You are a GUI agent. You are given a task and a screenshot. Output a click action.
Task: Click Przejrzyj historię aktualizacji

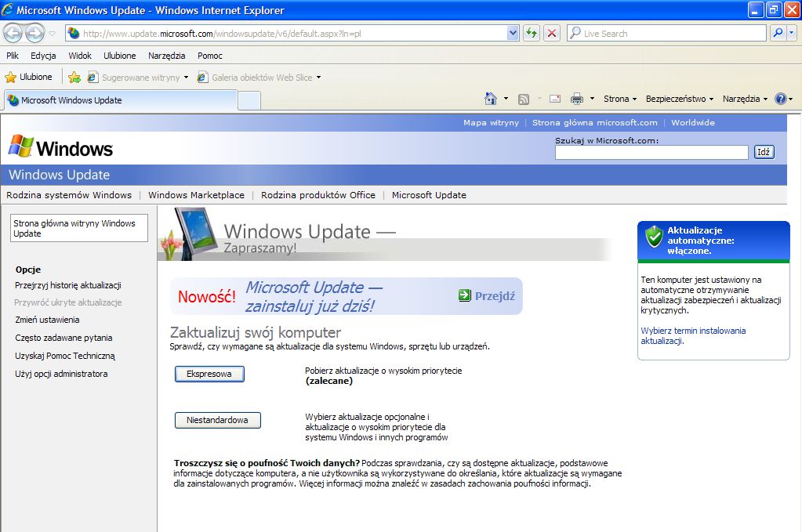click(68, 286)
